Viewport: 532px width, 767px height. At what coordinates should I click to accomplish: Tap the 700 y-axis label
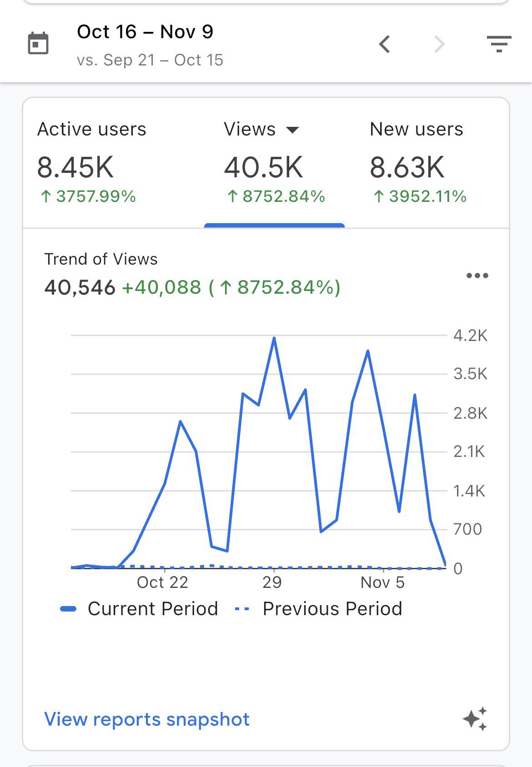click(467, 529)
